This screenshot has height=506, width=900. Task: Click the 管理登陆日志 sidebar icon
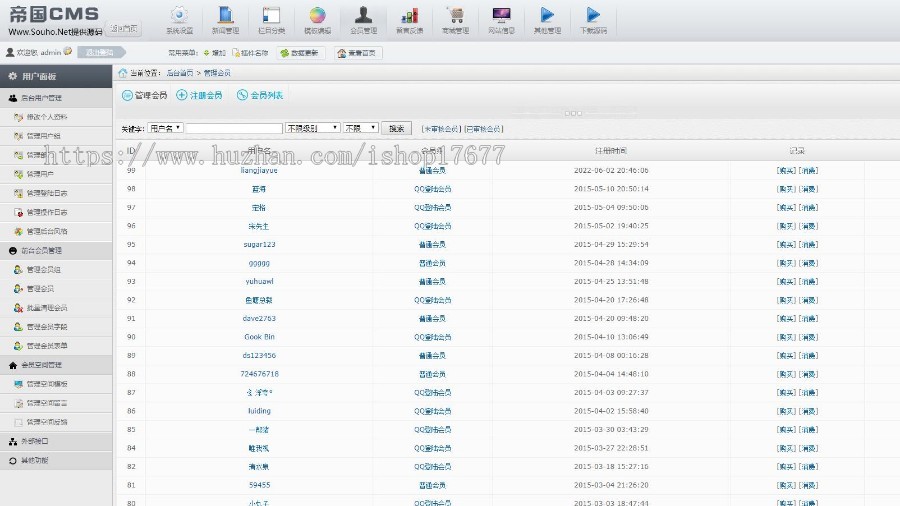18,193
